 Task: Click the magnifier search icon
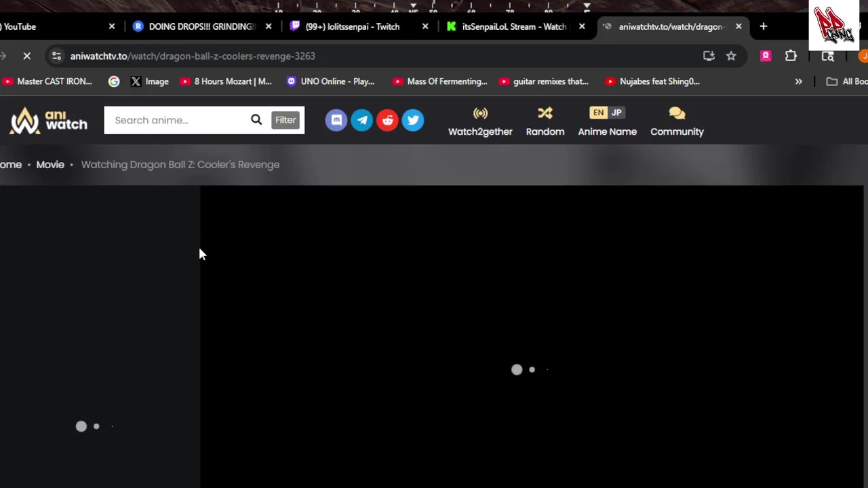(x=256, y=120)
